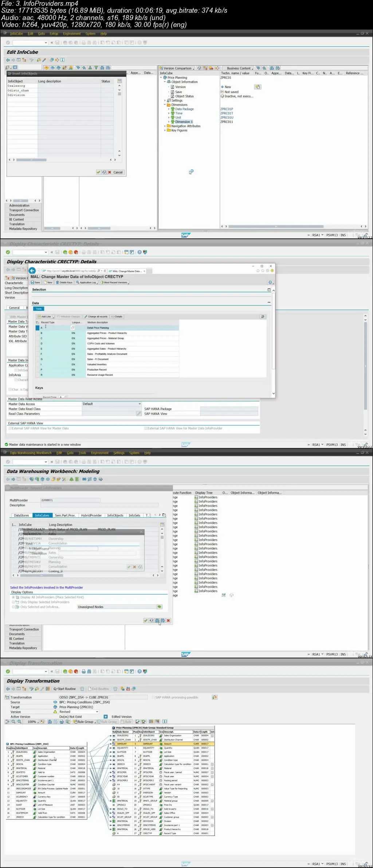This screenshot has height=868, width=373.
Task: Select Only Display Selected InfoProviders radio
Action: (13, 602)
